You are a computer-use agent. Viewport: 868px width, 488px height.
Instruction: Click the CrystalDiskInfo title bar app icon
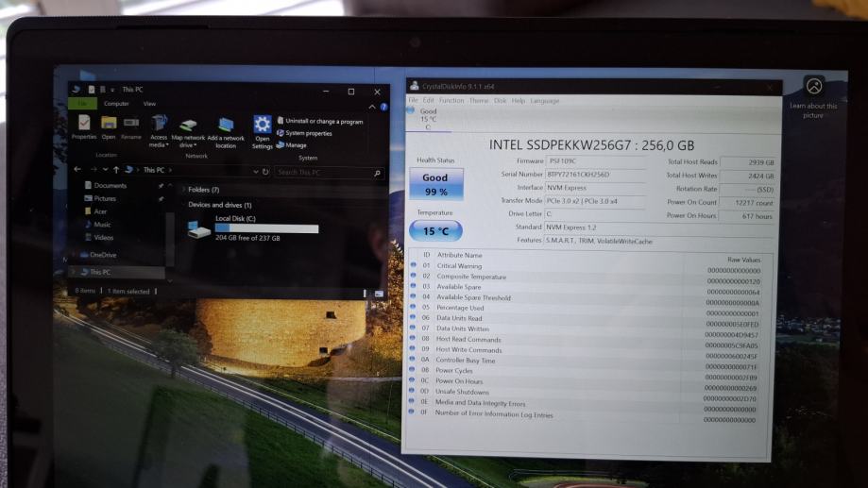pos(414,86)
